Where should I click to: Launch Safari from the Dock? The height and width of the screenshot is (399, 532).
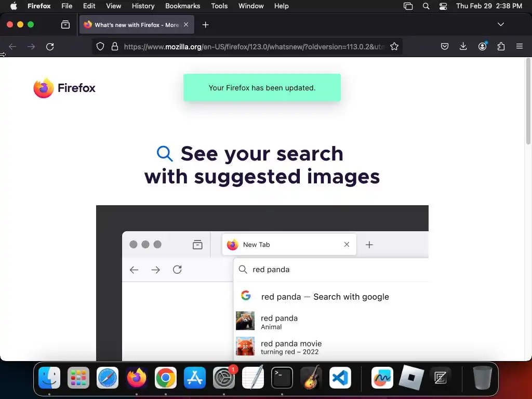pos(108,377)
